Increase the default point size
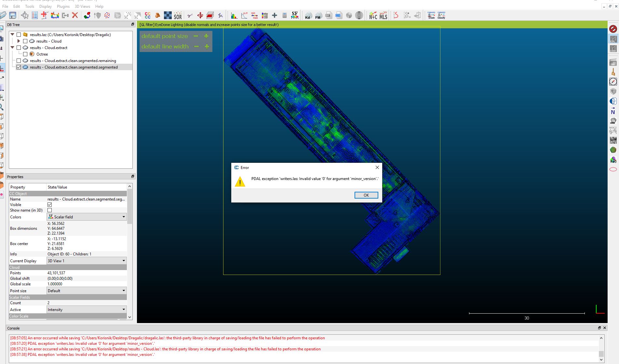The height and width of the screenshot is (364, 619). pos(206,36)
